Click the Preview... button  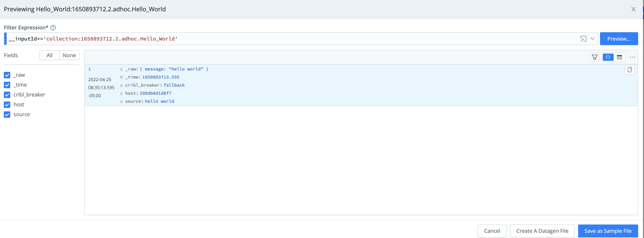(x=619, y=39)
